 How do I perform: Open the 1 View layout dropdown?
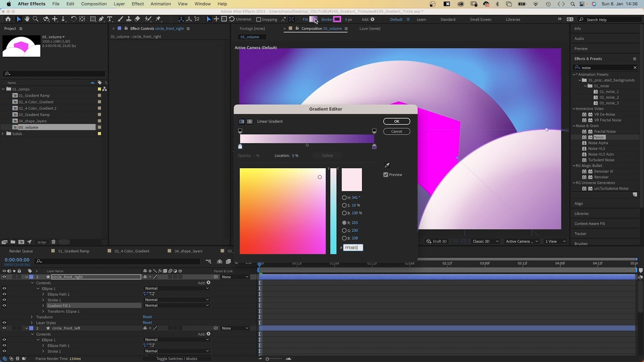pos(555,241)
